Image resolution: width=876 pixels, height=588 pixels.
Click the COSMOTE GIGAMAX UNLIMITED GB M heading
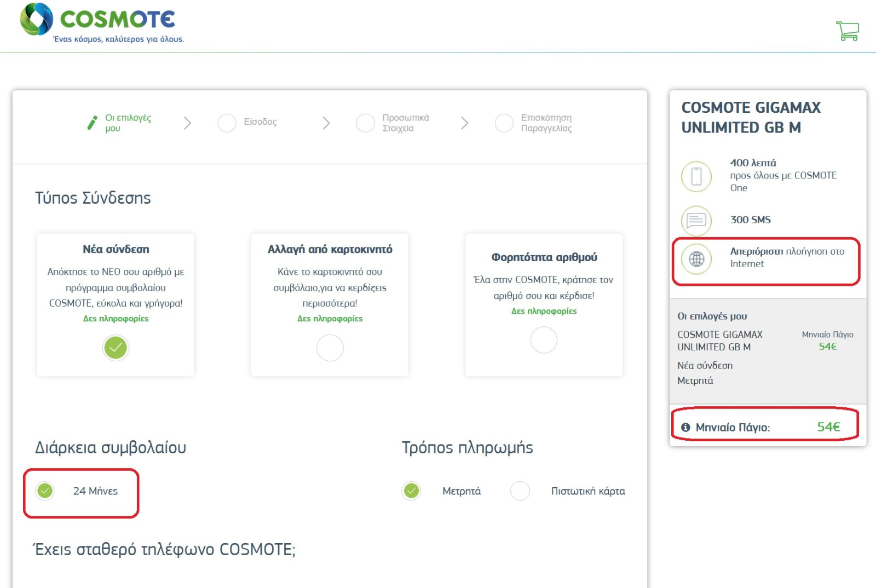click(x=751, y=117)
